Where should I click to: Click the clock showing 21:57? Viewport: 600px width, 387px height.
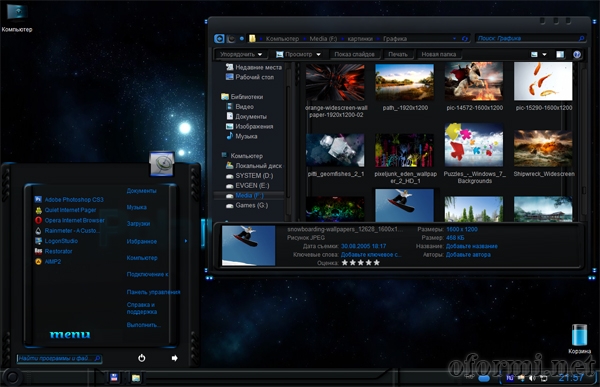[571, 378]
